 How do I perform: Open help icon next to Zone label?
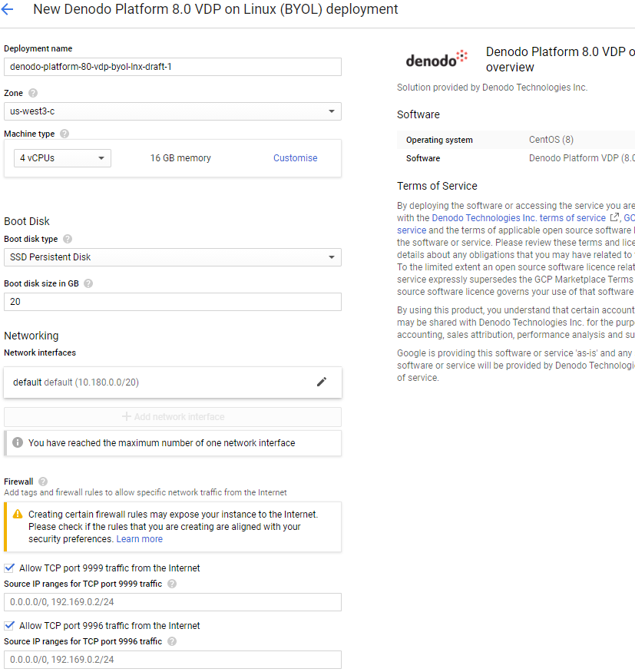tap(33, 93)
